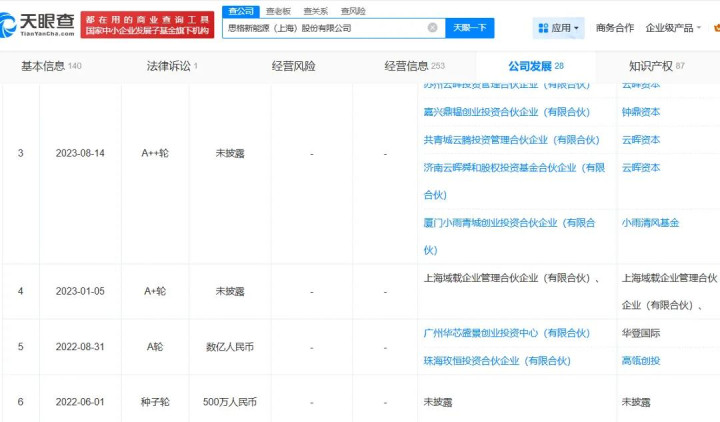Open 广州华芯盛景创业投资中心 investor link

tap(506, 333)
